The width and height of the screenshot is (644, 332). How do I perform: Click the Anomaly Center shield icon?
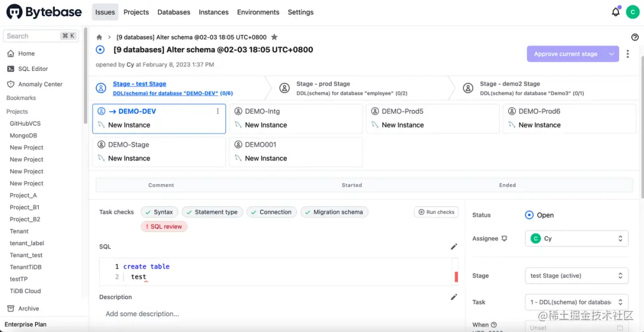tap(11, 84)
